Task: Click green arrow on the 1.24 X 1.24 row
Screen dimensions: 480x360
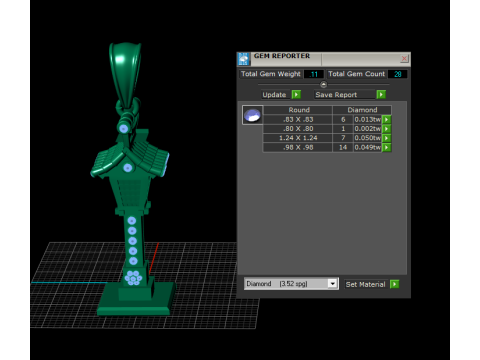Action: click(386, 138)
